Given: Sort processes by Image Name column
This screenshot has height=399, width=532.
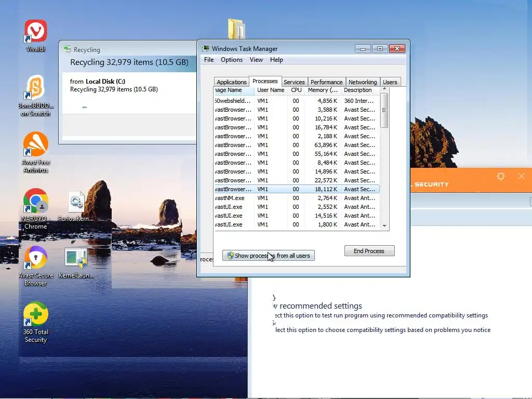Looking at the screenshot, I should tap(234, 90).
